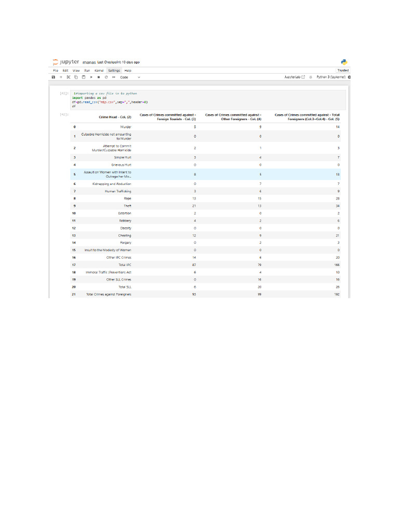
Task: Restart the kernel icon
Action: [x=106, y=77]
